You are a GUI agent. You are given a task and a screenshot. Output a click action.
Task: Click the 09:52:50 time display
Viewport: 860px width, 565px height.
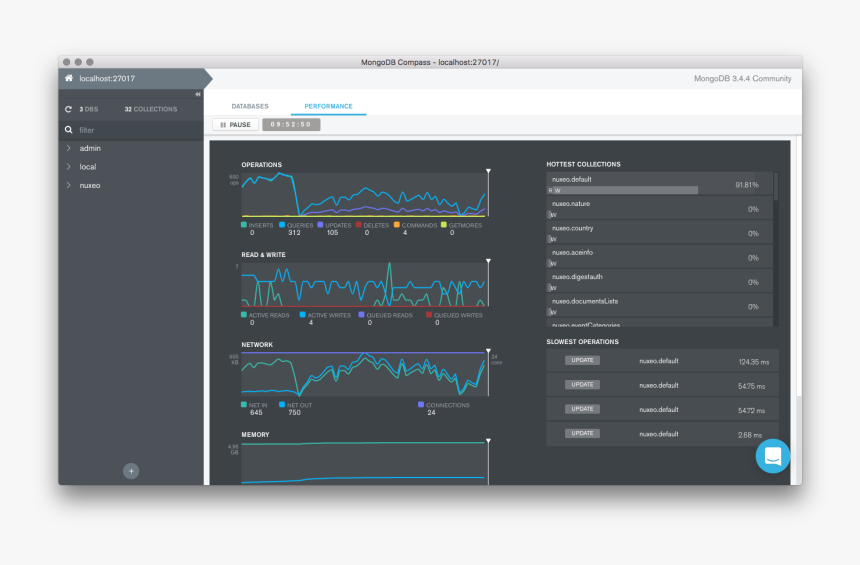tap(291, 125)
